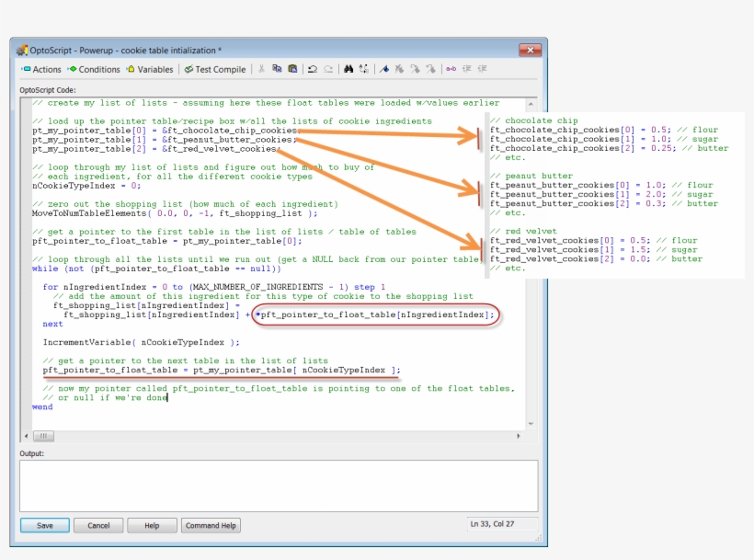The width and height of the screenshot is (754, 560).
Task: Open Command Help
Action: pos(211,525)
